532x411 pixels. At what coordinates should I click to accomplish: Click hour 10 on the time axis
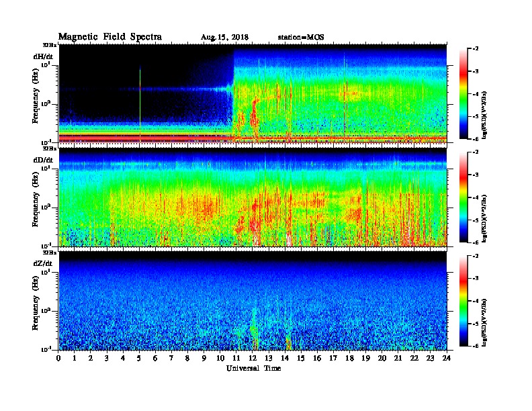click(x=220, y=359)
